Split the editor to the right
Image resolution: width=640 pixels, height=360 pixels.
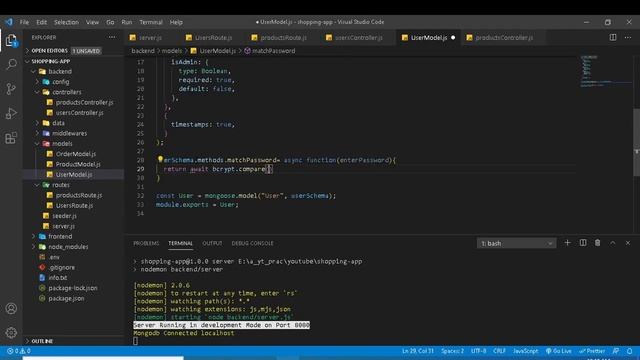pyautogui.click(x=613, y=37)
